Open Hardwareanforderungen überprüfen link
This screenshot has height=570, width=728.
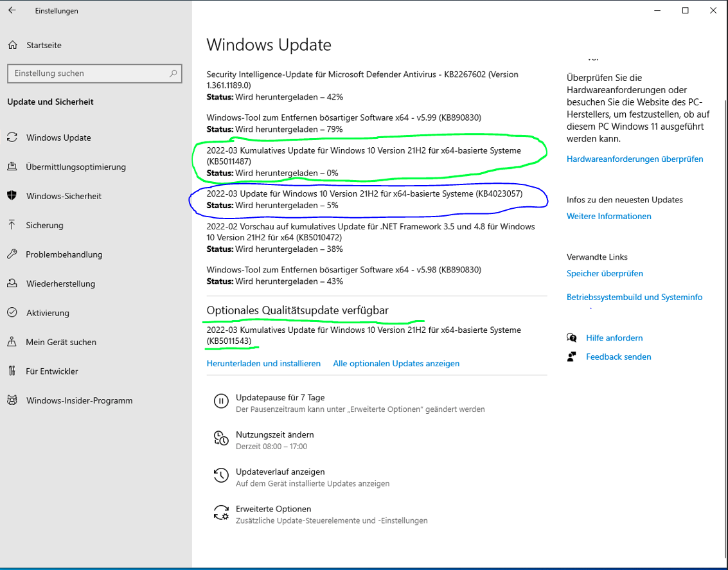pyautogui.click(x=635, y=159)
